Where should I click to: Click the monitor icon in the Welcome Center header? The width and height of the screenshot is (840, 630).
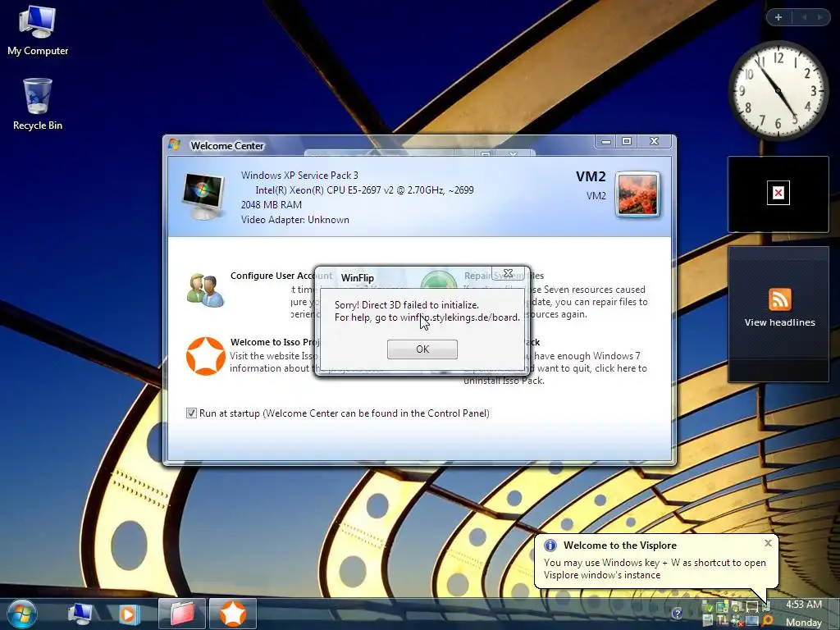click(x=203, y=196)
